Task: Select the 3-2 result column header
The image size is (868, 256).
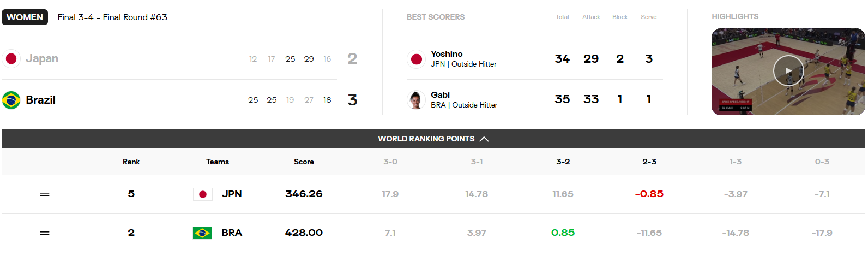Action: coord(563,162)
